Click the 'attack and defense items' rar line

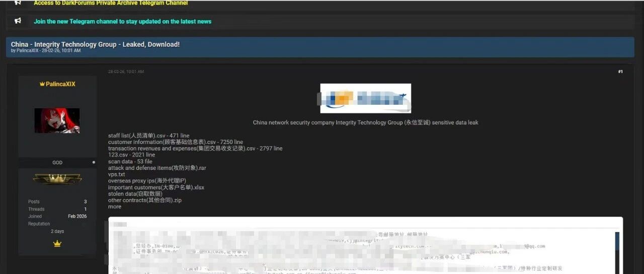(157, 168)
